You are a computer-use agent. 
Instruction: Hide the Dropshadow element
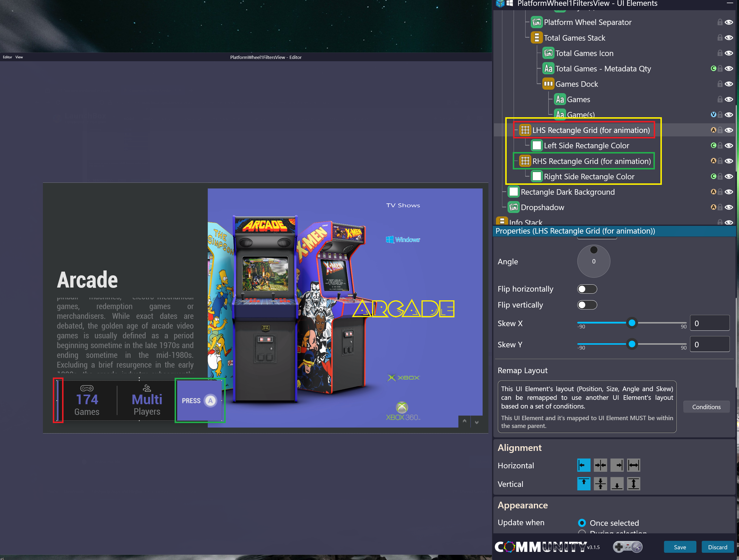729,207
